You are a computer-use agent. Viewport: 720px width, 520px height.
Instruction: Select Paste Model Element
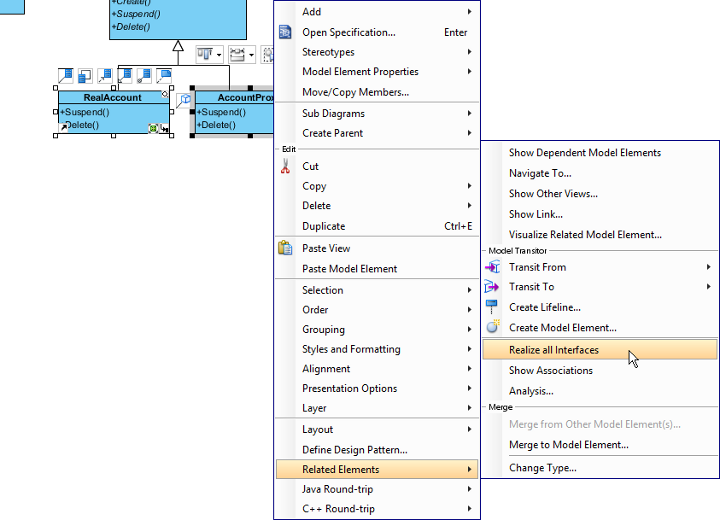click(x=377, y=269)
